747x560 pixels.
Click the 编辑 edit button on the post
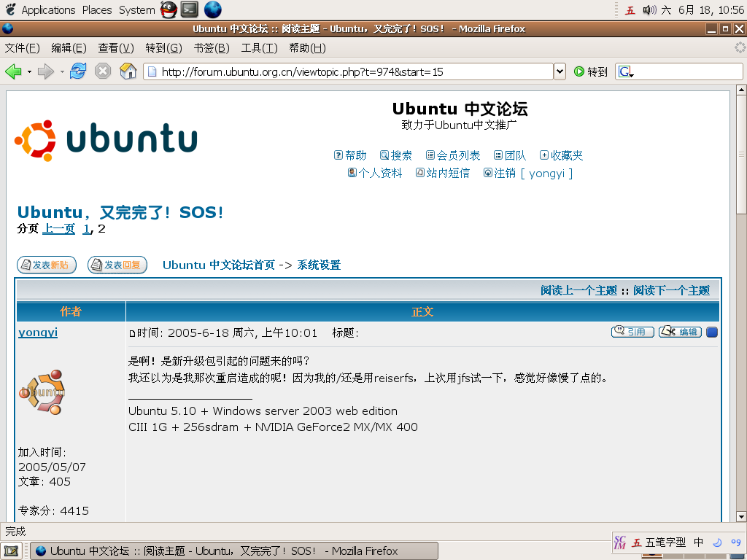[680, 332]
